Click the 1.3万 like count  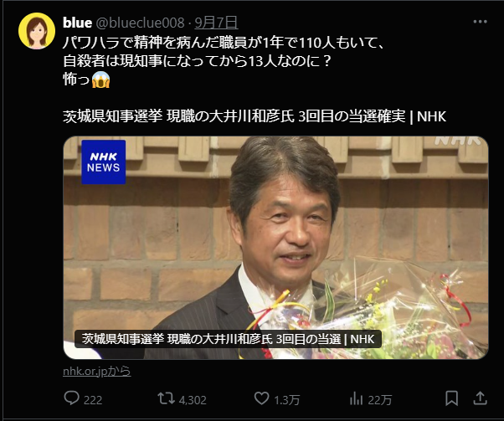pos(289,399)
